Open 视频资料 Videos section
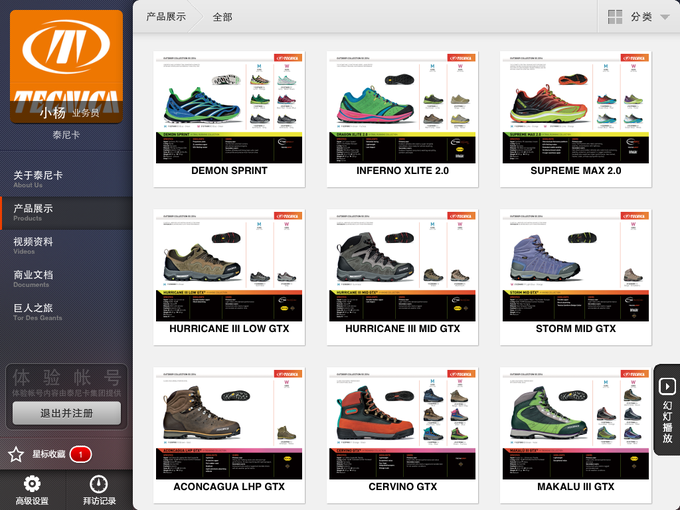 coord(66,245)
